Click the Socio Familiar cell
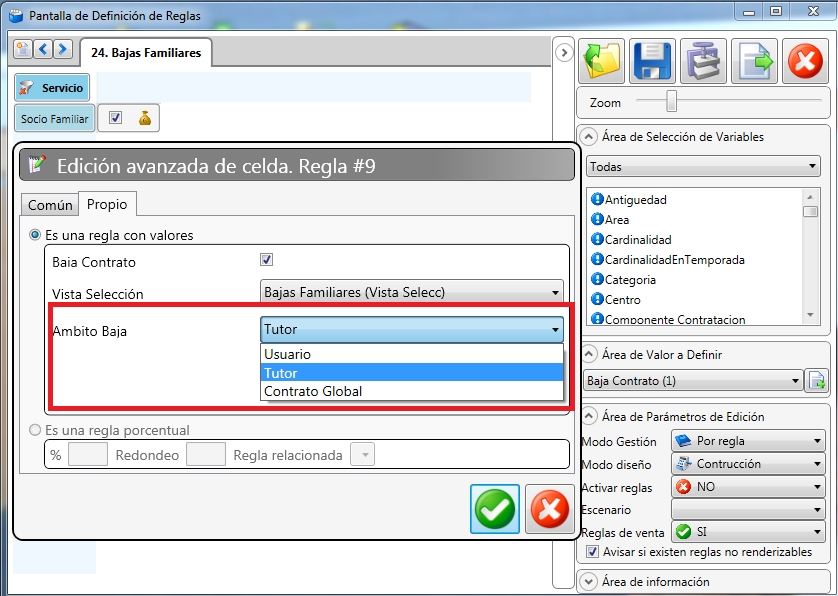Image resolution: width=838 pixels, height=596 pixels. [55, 119]
